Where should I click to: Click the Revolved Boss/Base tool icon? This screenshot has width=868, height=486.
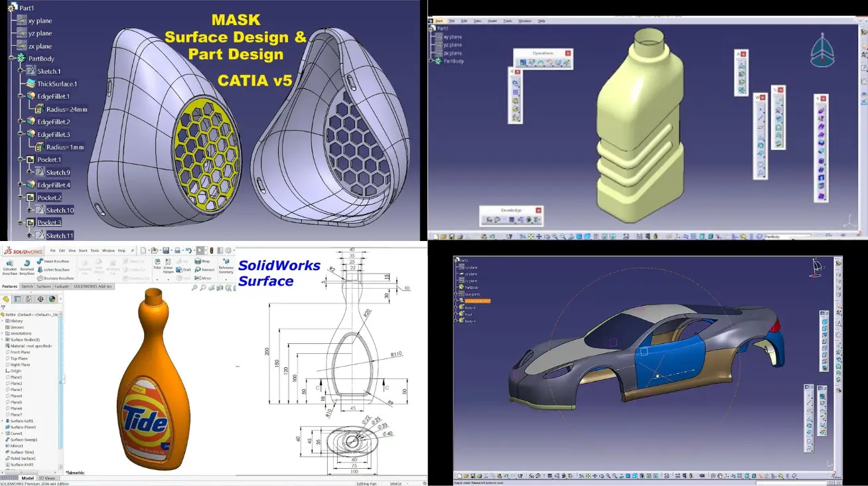point(26,263)
